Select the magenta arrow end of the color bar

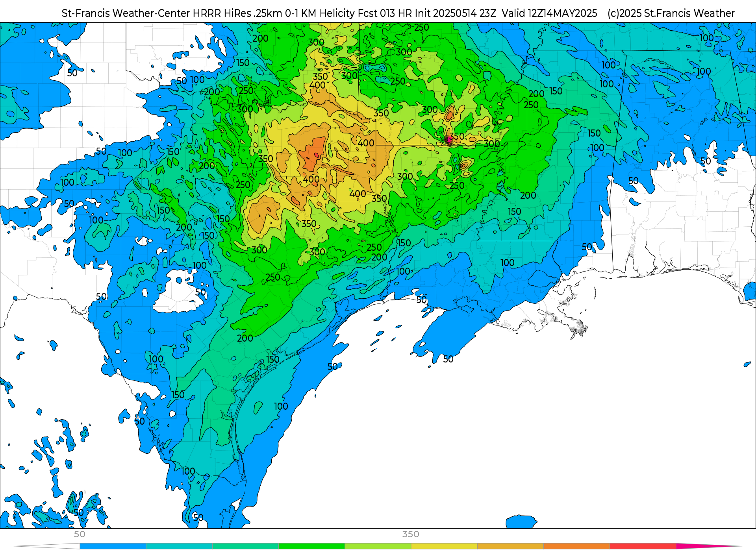(709, 546)
